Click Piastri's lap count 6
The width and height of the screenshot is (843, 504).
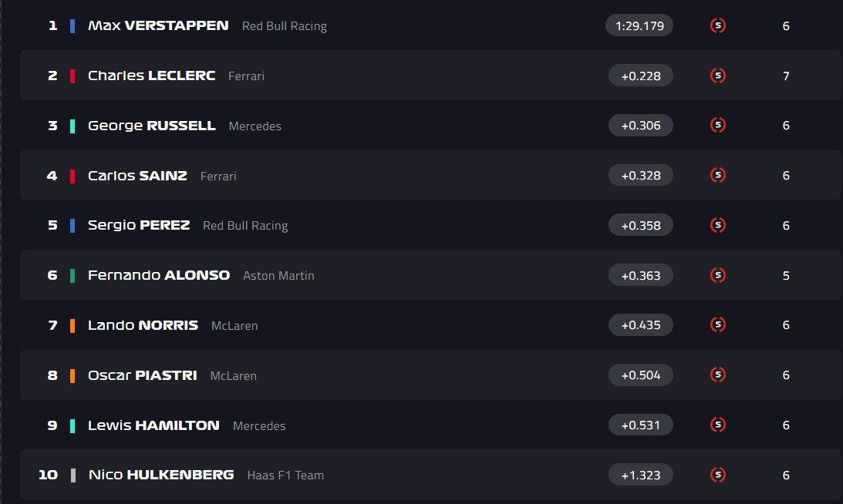click(x=786, y=375)
